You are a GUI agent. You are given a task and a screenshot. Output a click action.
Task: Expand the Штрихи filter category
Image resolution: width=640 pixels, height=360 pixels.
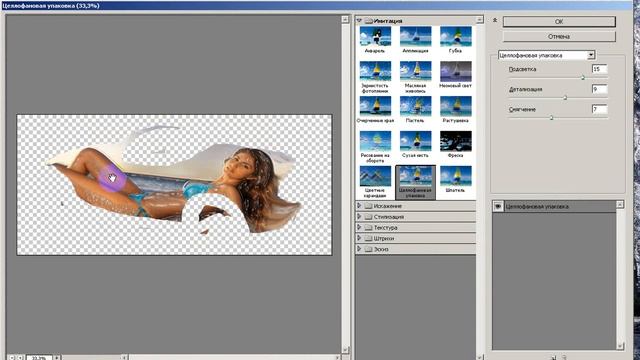tap(359, 238)
